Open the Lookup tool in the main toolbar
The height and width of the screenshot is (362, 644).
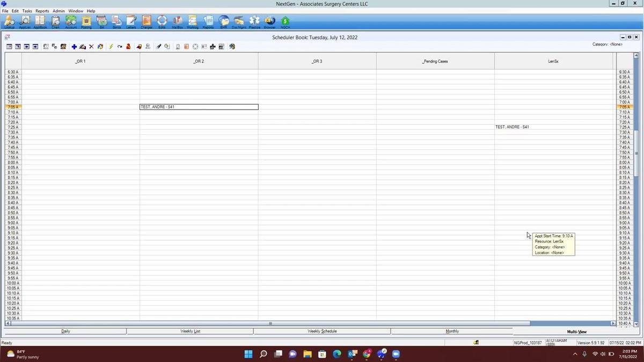tap(10, 21)
